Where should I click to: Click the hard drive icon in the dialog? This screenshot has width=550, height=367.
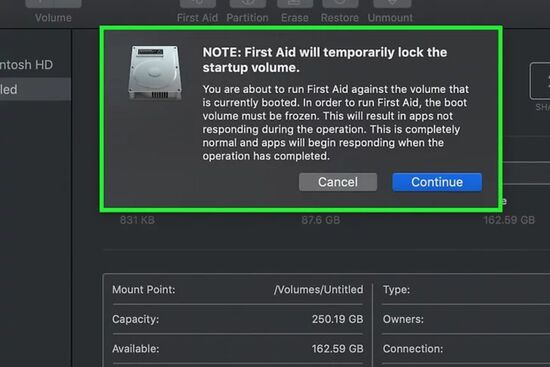click(155, 73)
